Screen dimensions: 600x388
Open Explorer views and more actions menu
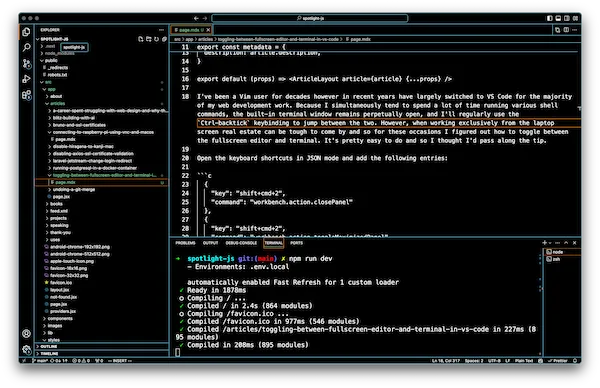(x=161, y=30)
